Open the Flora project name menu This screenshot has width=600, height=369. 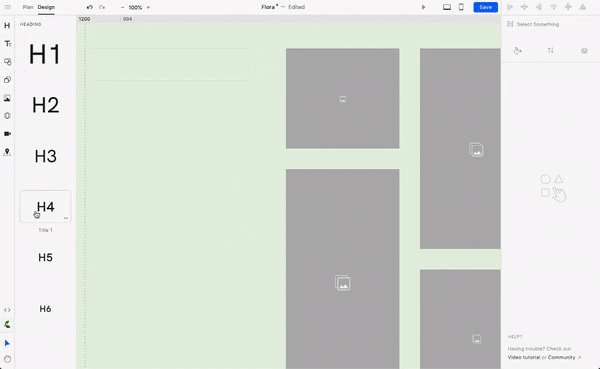click(x=269, y=7)
